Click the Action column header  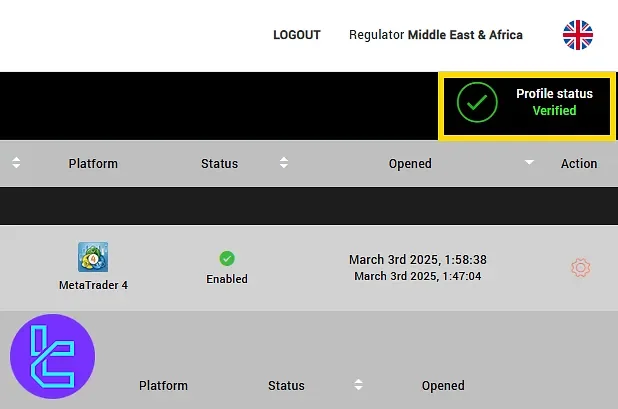[x=579, y=163]
